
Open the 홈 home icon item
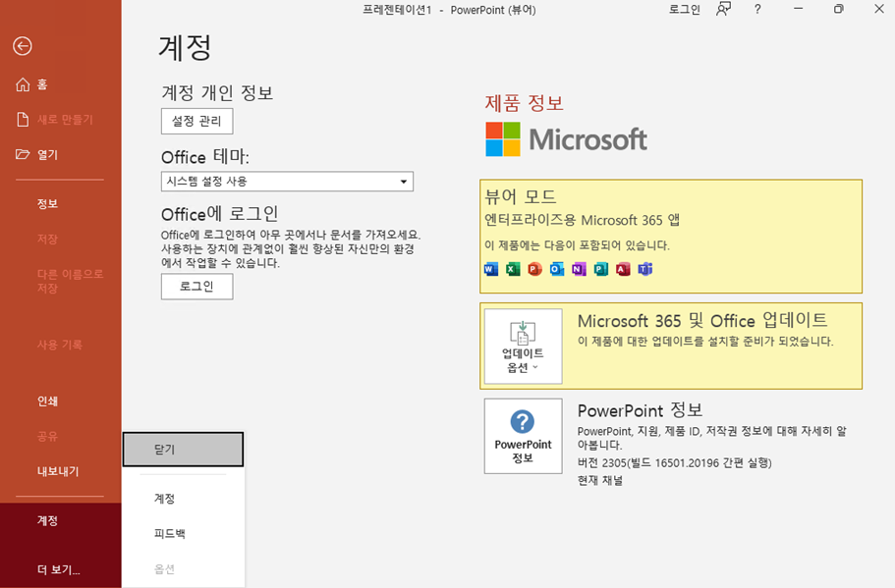click(23, 84)
